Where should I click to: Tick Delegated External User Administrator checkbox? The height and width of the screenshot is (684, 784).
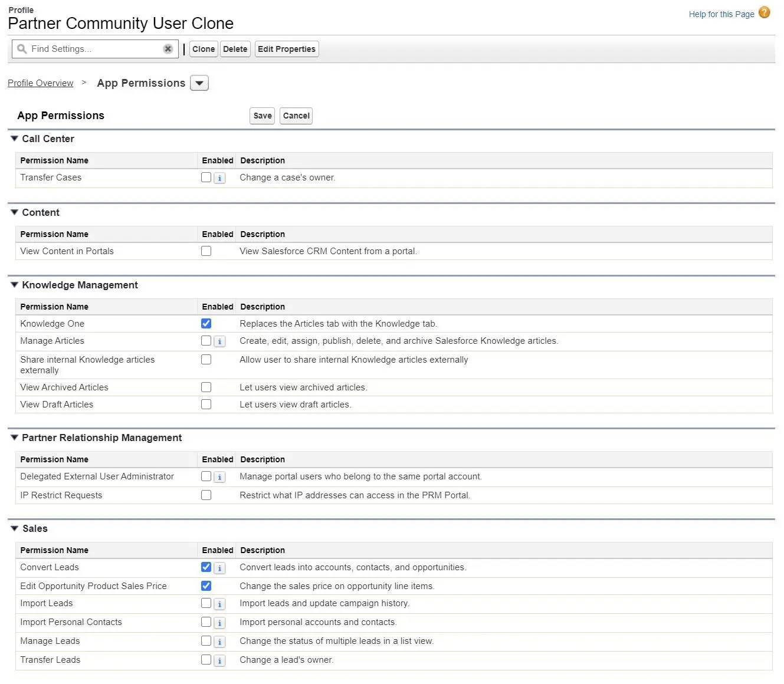(206, 476)
